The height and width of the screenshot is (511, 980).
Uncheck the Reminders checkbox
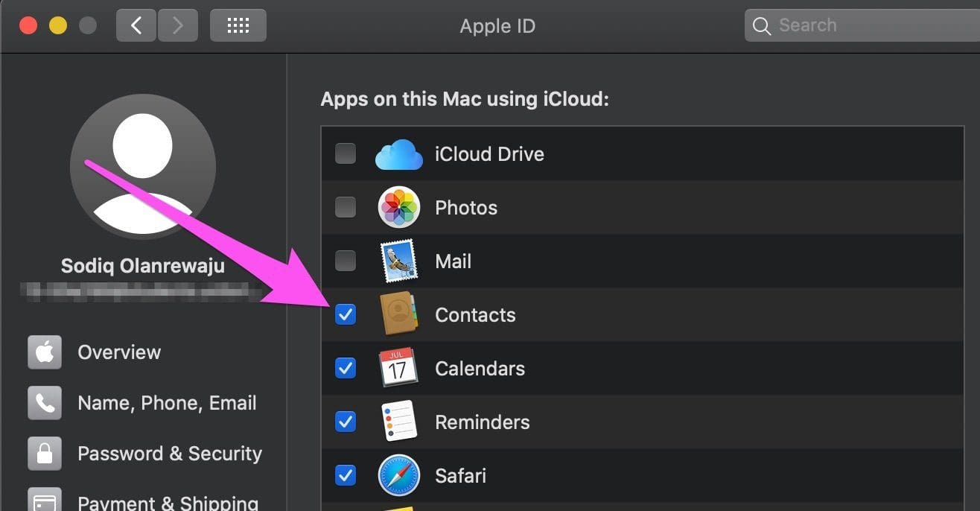[346, 422]
